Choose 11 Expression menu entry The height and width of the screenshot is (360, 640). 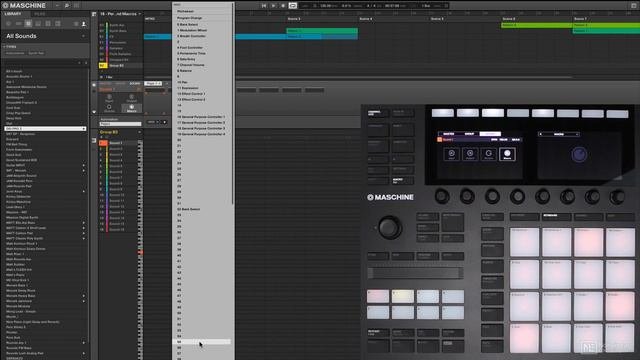[x=203, y=88]
